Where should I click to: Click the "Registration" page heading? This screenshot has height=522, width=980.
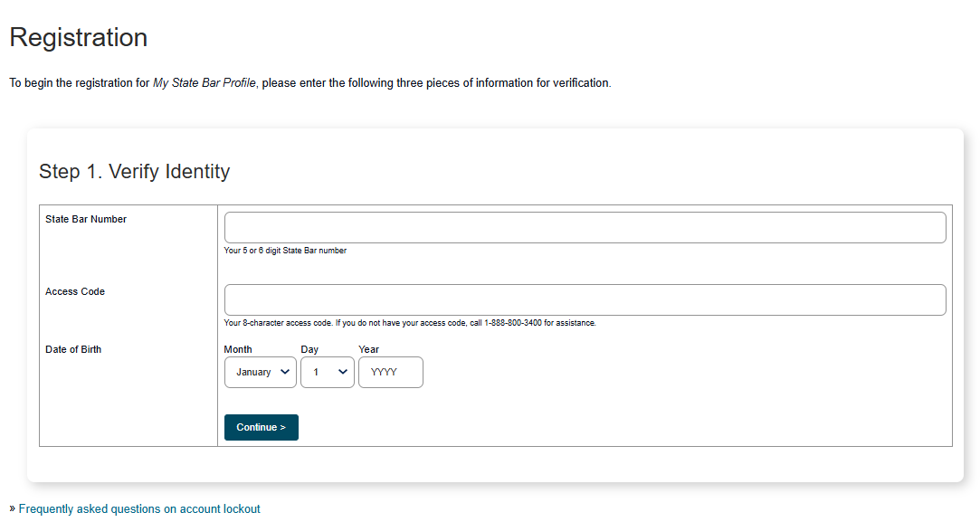78,37
